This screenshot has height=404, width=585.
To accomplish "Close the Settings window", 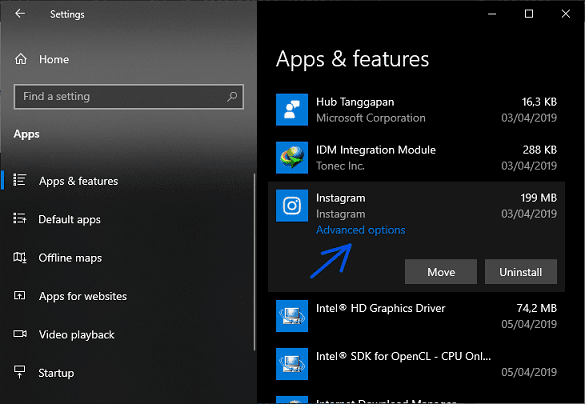I will pos(566,14).
